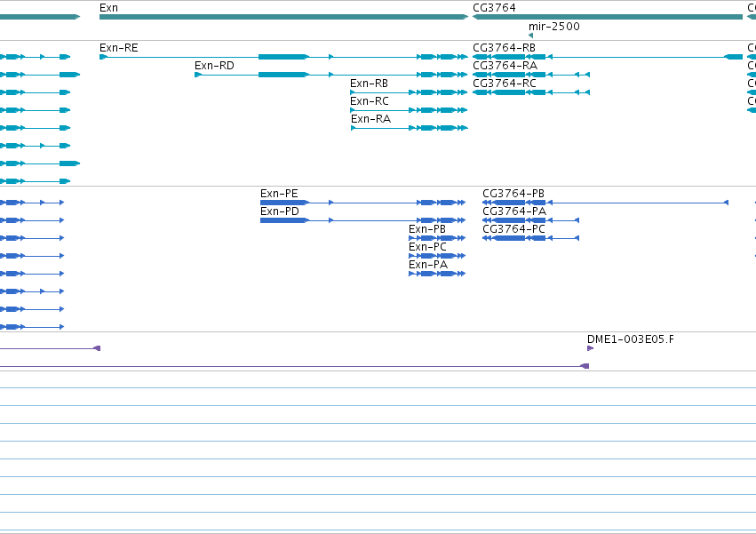Select protein CG3764-PC
The height and width of the screenshot is (534, 756).
(x=530, y=238)
